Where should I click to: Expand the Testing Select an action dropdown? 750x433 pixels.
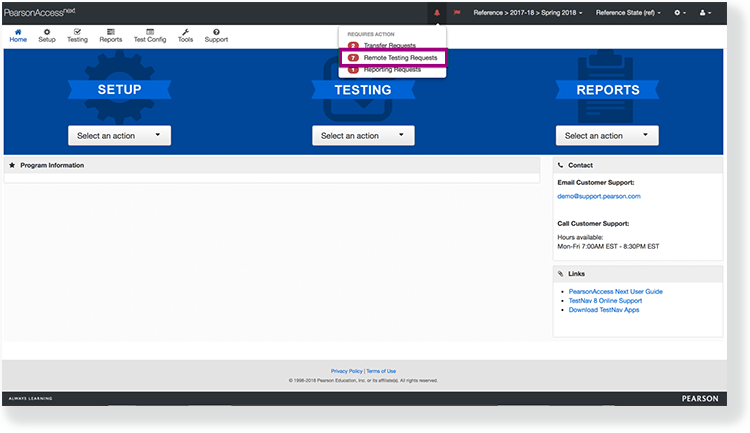363,135
